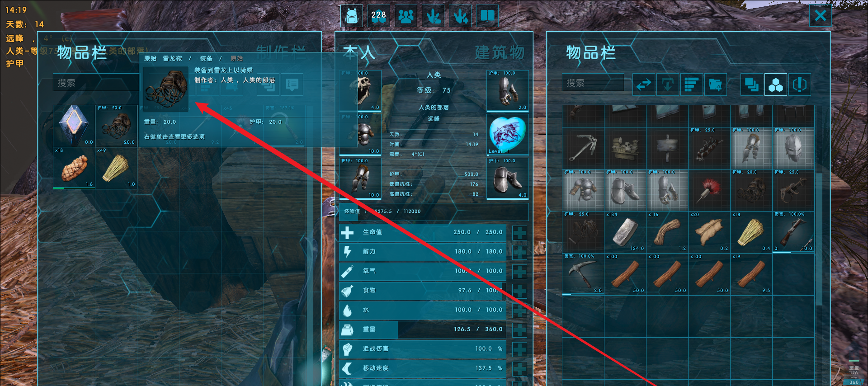
Task: Toggle the highlighted engram hexagons filter
Action: click(x=776, y=85)
